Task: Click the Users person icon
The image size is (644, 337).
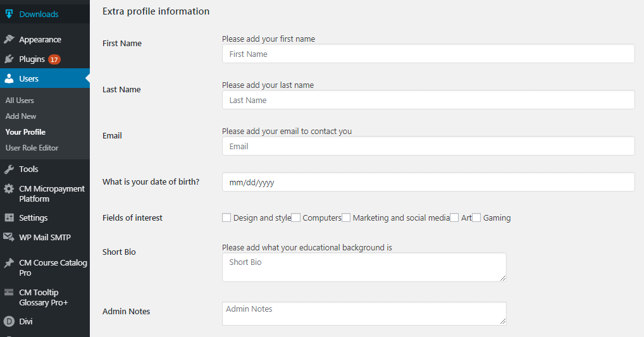Action: [9, 79]
